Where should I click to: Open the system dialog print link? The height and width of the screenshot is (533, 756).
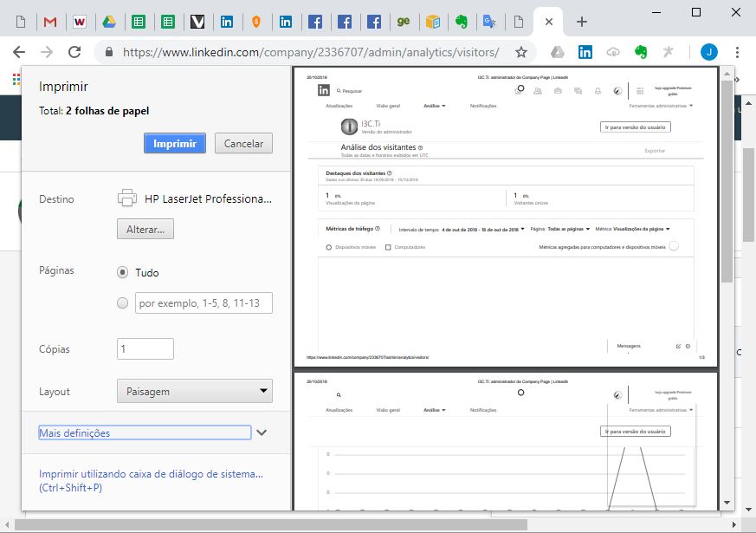click(x=150, y=481)
